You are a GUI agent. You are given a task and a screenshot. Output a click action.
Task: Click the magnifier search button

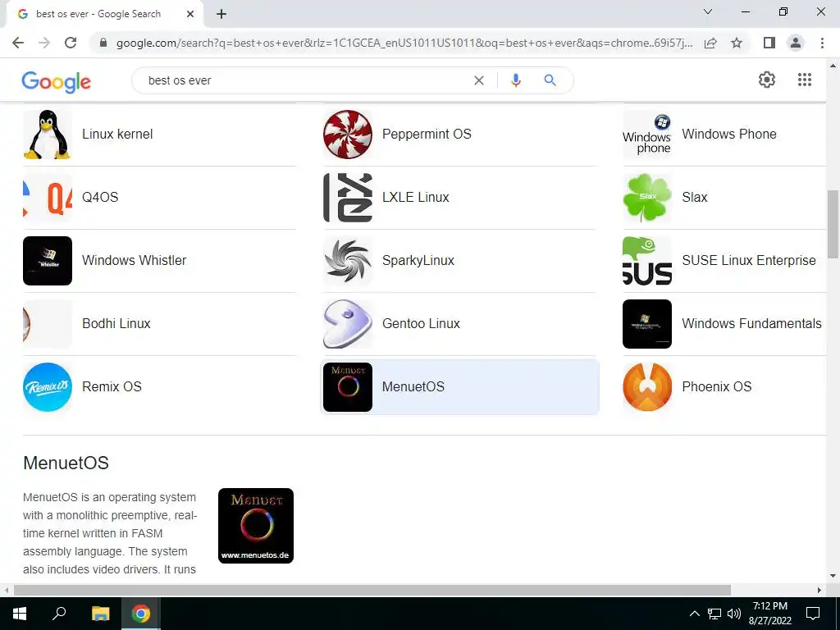pyautogui.click(x=550, y=80)
